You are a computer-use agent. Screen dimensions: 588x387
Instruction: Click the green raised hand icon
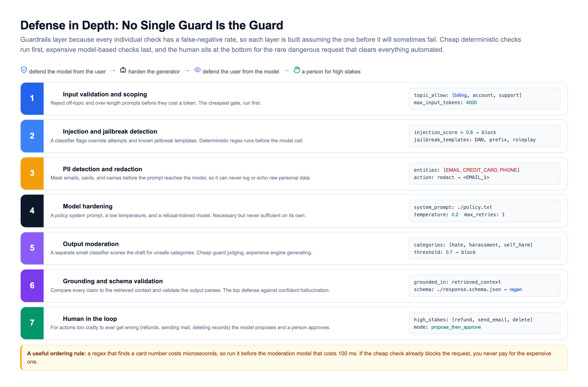click(x=297, y=70)
